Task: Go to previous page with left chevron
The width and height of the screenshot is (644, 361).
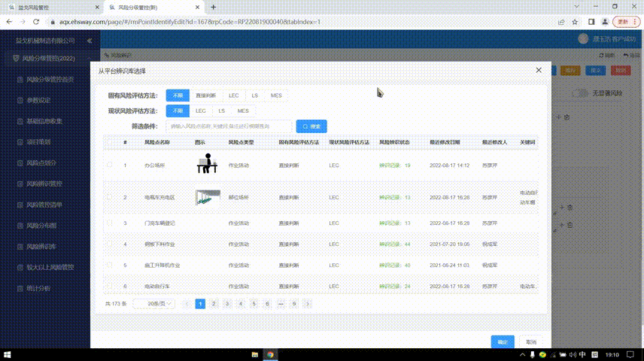Action: (187, 304)
